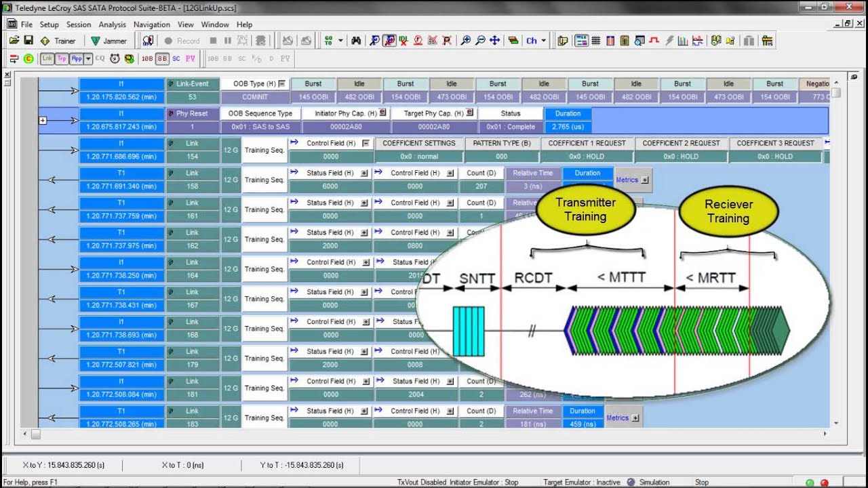Click the histogram bar chart icon

(x=684, y=41)
